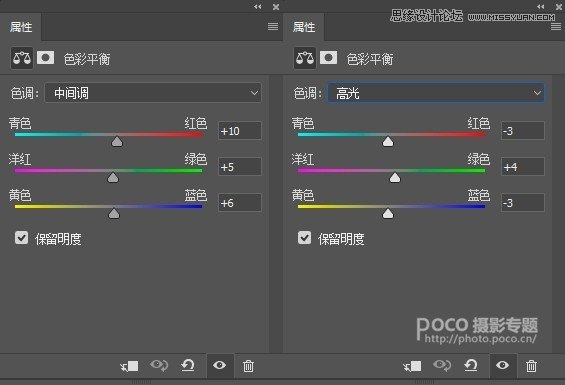Toggle layer visibility eye in left panel
Viewport: 565px width, 385px height.
point(219,366)
